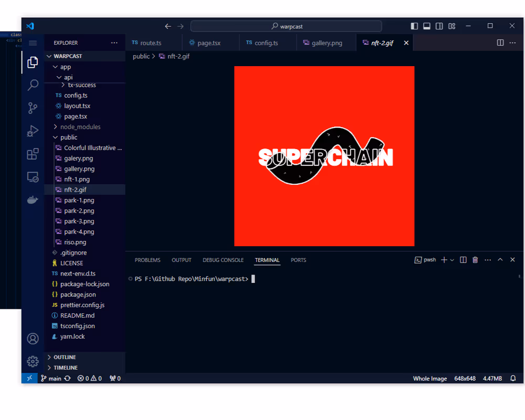Open the new terminal launch profile dropdown
The height and width of the screenshot is (420, 525).
pos(452,260)
